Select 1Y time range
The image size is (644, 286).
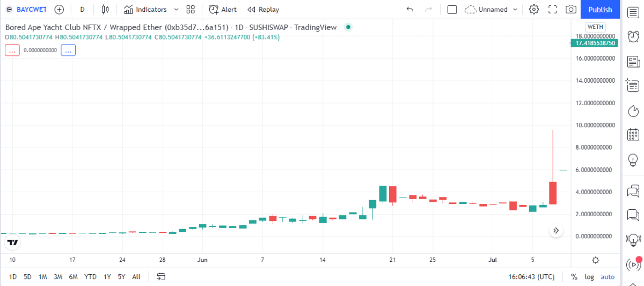[x=107, y=277]
